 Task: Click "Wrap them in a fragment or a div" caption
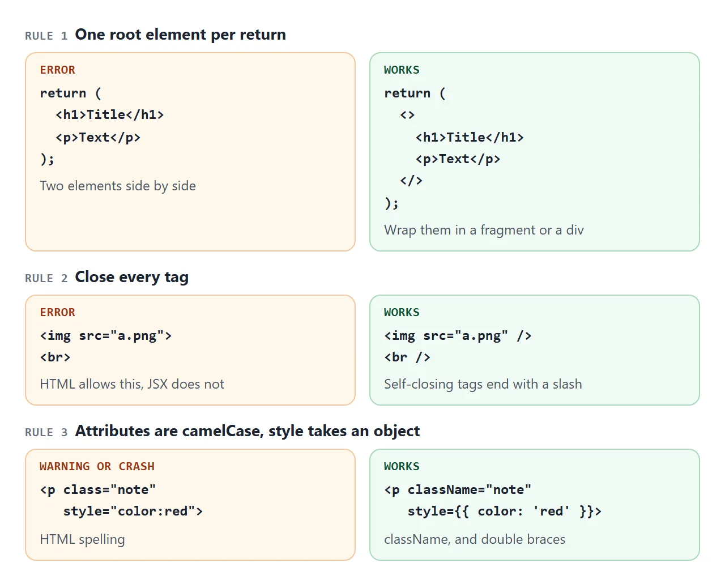484,230
